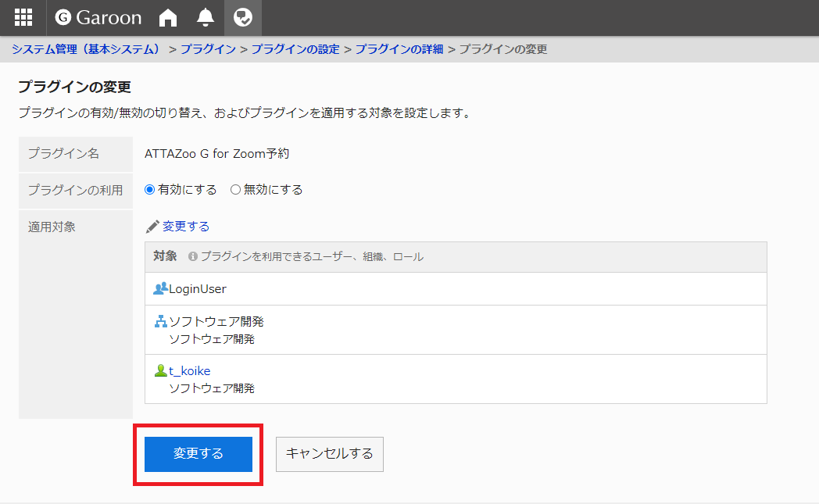Screen dimensions: 819x504
Task: Return to プラグインの詳細 breadcrumb
Action: pyautogui.click(x=399, y=49)
